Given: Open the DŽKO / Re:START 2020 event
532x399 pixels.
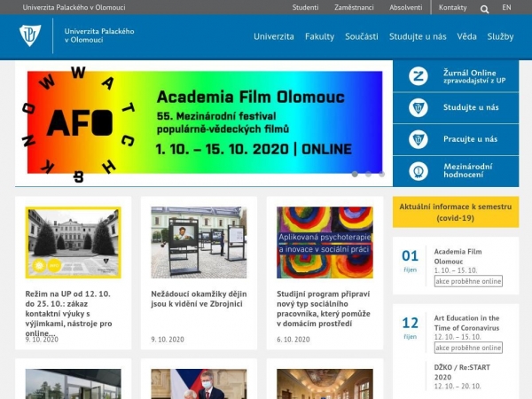Looking at the screenshot, I should (x=462, y=372).
